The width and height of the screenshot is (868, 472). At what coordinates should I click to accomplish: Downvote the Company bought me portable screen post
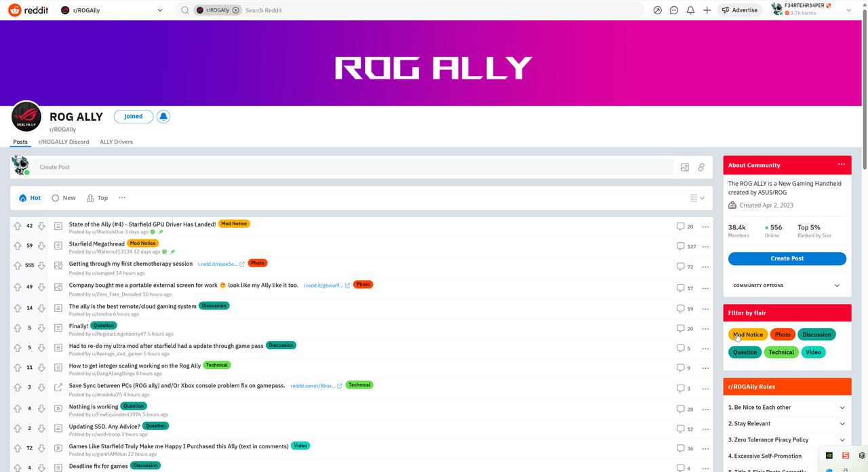[41, 287]
